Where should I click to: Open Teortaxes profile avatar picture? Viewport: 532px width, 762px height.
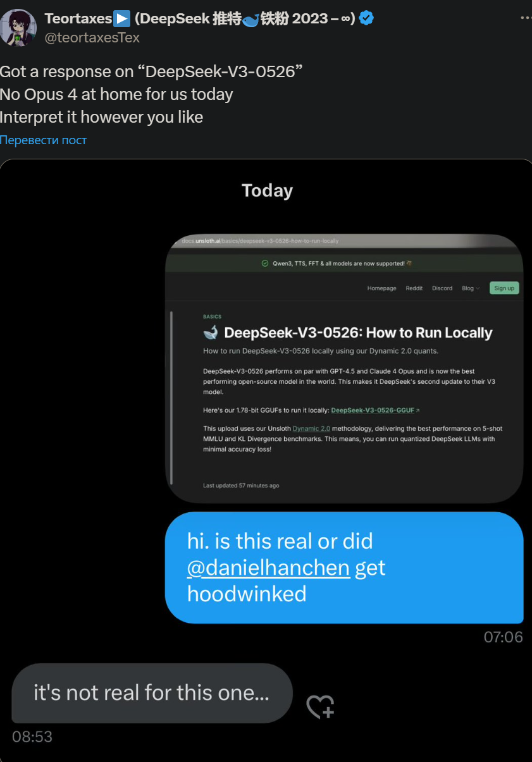[18, 27]
